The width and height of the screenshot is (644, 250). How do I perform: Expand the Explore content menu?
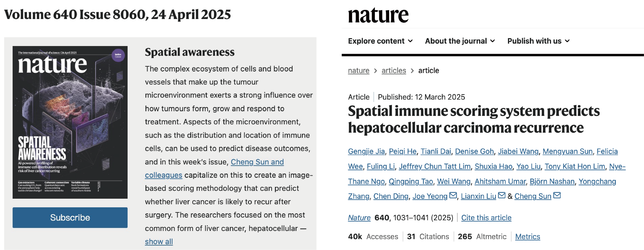click(380, 41)
